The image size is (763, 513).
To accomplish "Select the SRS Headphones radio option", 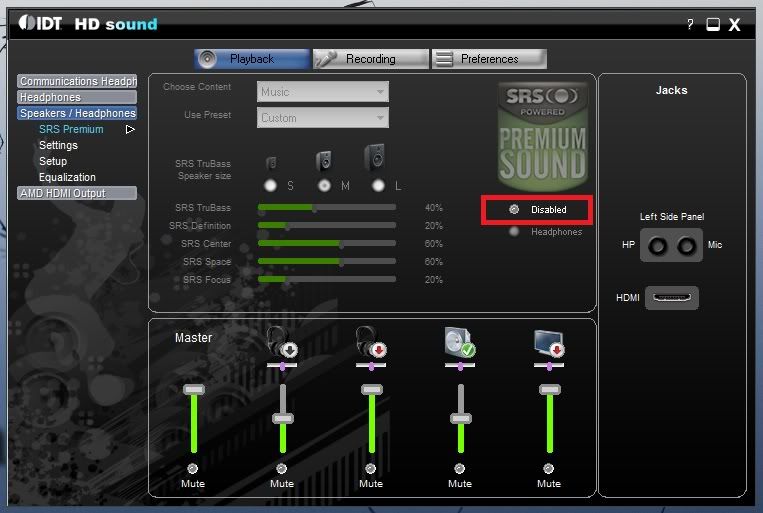I will (x=514, y=232).
